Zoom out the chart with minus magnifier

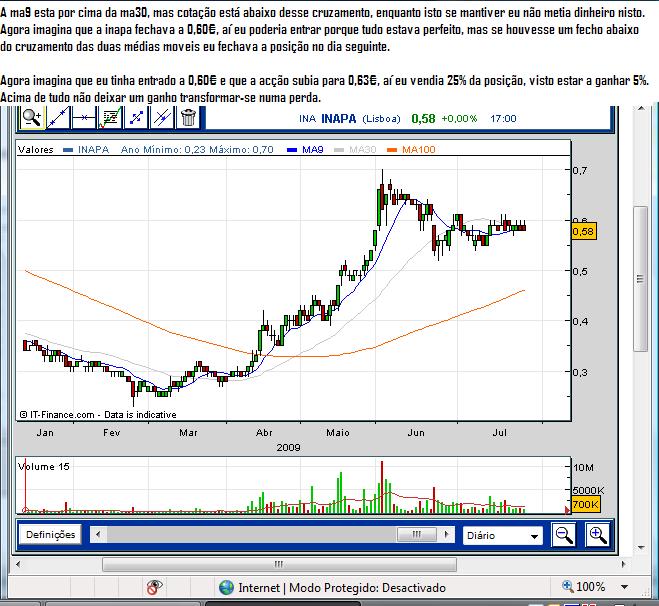pos(563,535)
